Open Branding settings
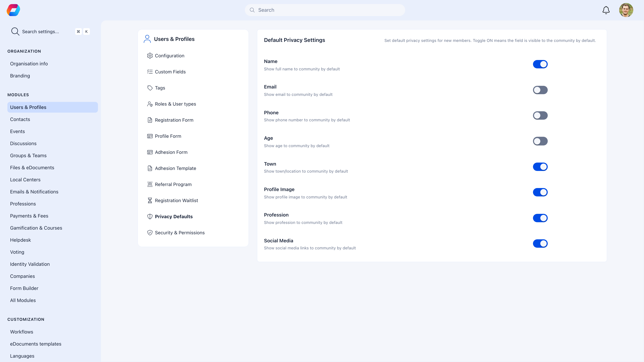Image resolution: width=644 pixels, height=362 pixels. coord(20,76)
